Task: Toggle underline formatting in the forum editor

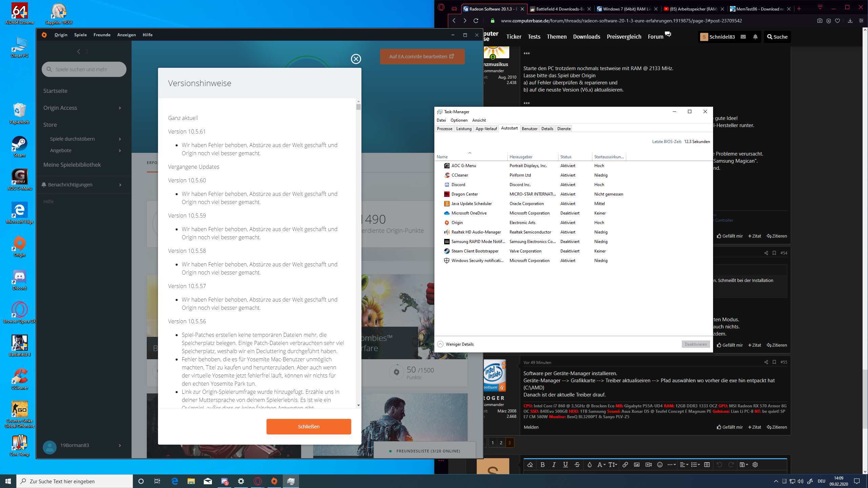Action: (566, 465)
